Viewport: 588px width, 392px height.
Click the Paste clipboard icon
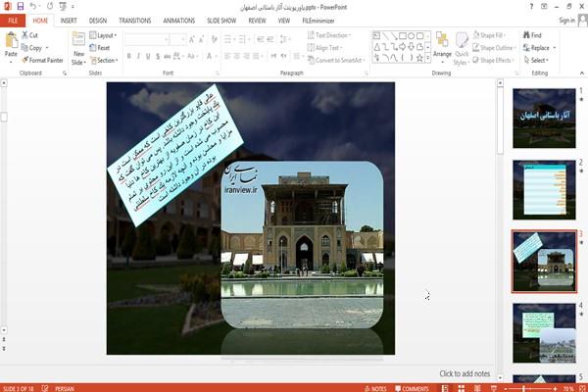tap(11, 40)
